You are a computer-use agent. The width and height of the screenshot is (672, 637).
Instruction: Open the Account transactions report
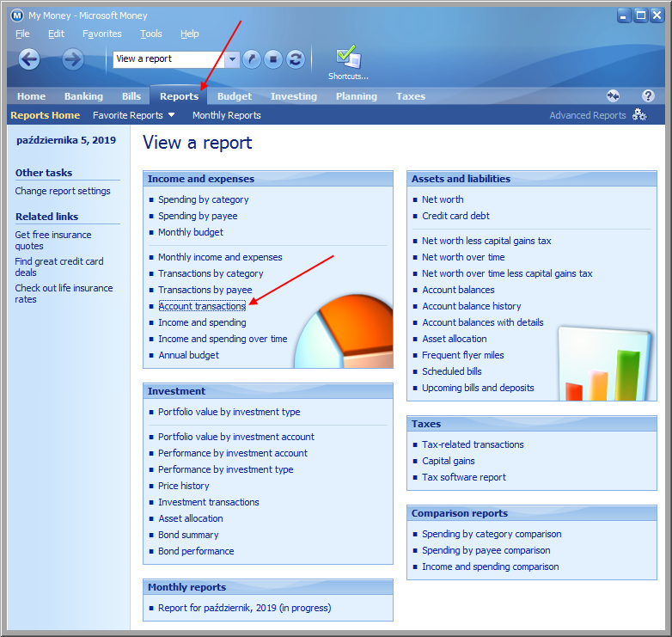(202, 306)
